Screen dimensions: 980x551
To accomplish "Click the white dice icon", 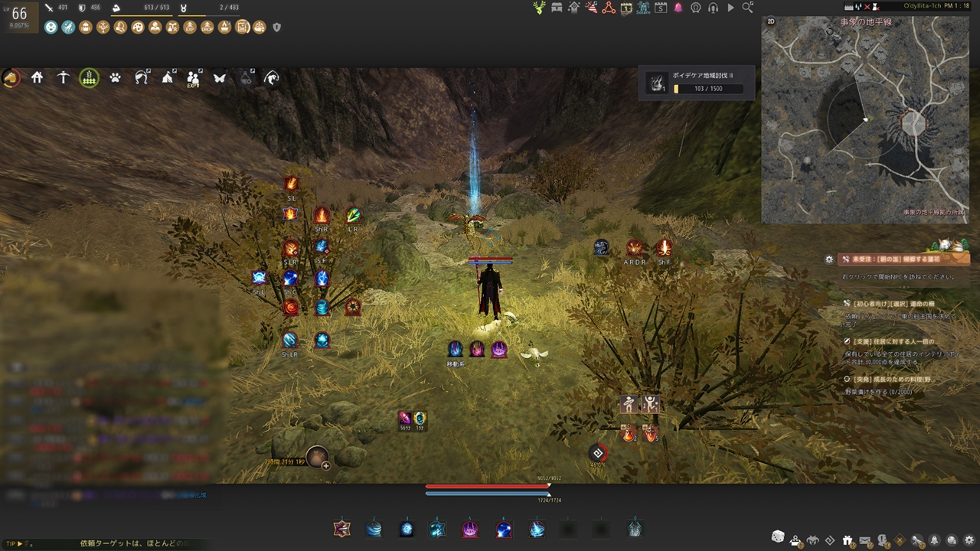I will pos(777,536).
